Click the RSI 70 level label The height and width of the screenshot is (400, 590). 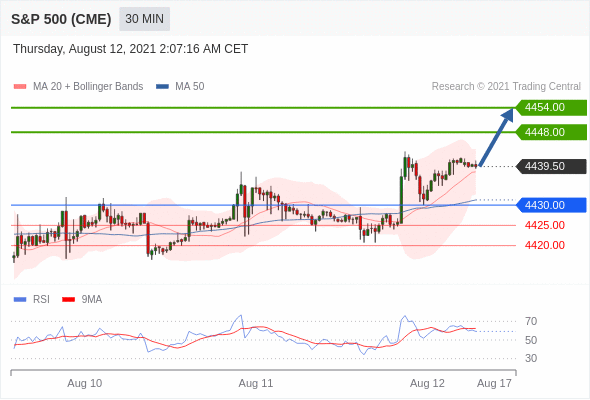(531, 321)
